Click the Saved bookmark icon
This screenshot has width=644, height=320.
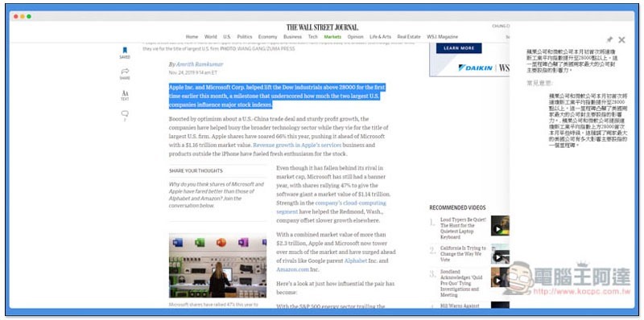[125, 51]
